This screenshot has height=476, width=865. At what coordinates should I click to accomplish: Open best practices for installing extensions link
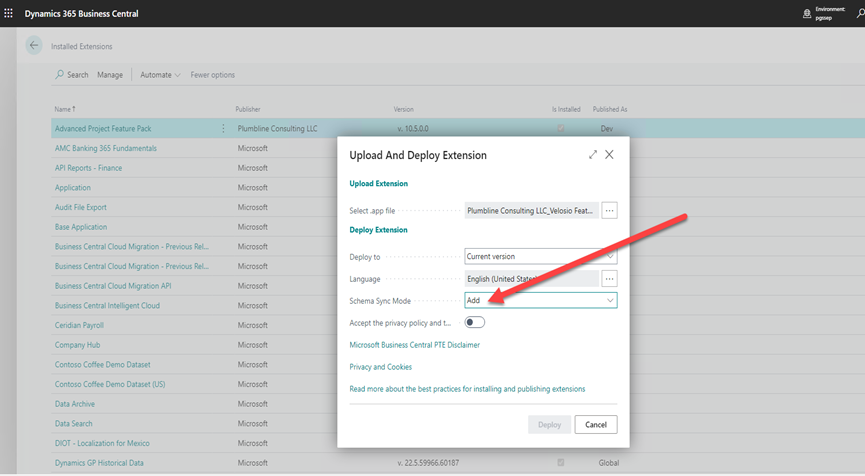[467, 389]
